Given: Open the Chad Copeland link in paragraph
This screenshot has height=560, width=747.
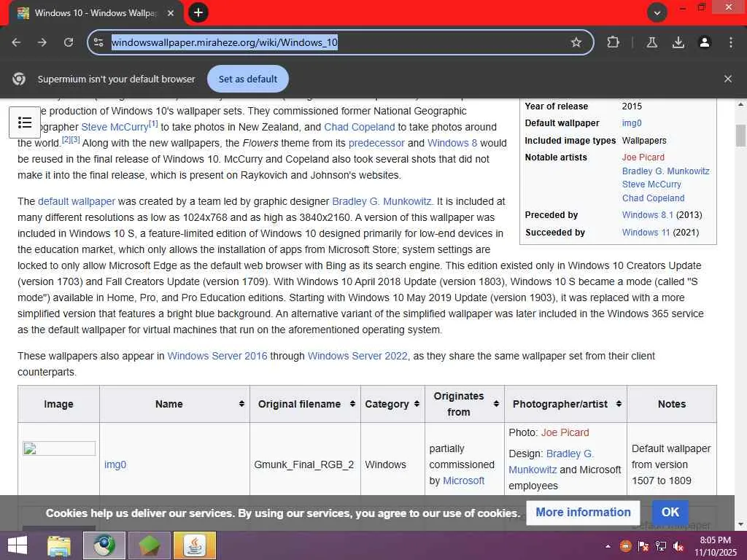Looking at the screenshot, I should pyautogui.click(x=359, y=127).
